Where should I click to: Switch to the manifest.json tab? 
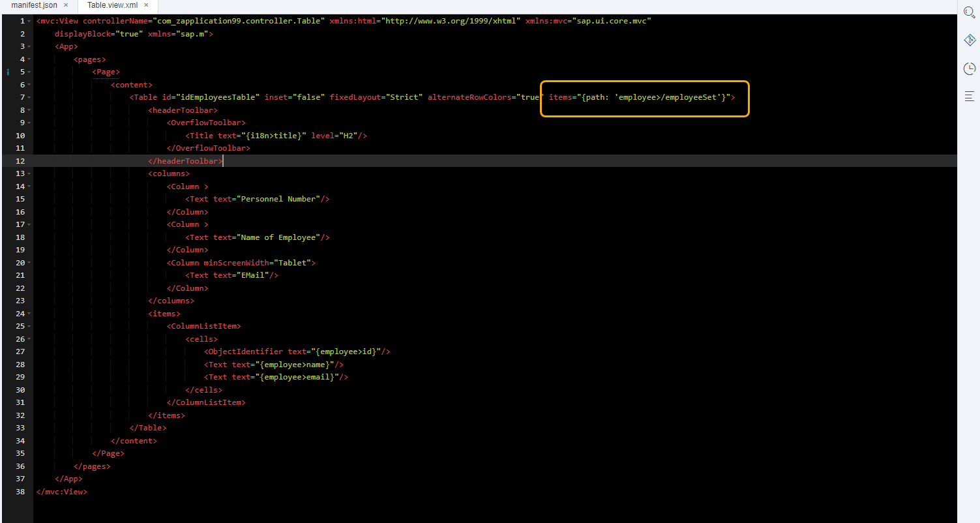34,5
